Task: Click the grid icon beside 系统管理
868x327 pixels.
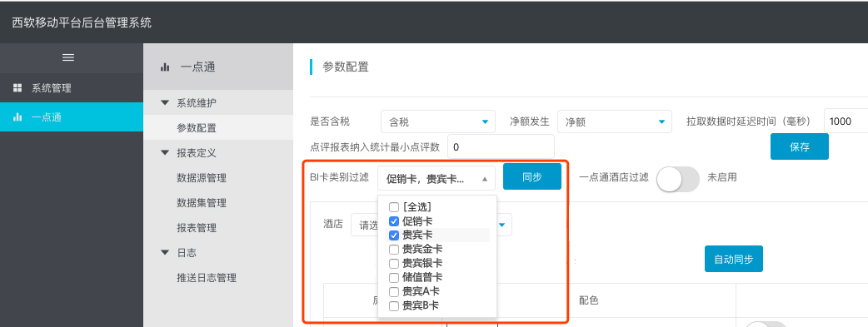Action: click(17, 88)
